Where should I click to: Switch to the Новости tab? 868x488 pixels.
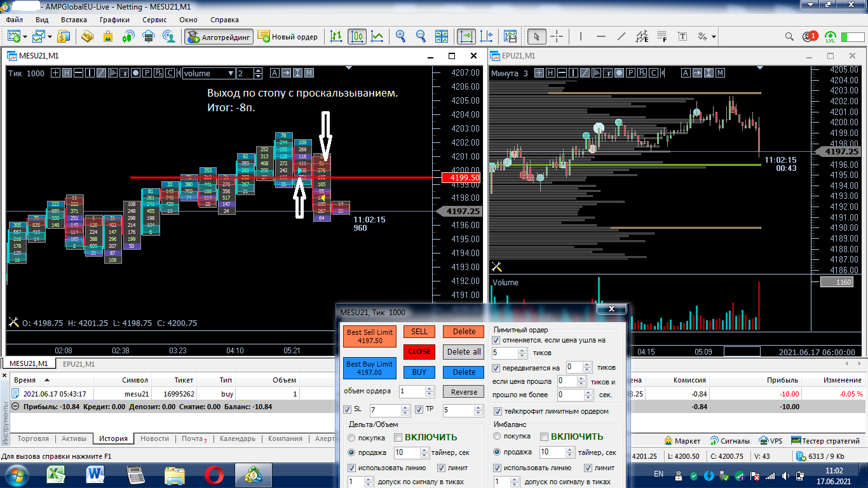pos(155,438)
